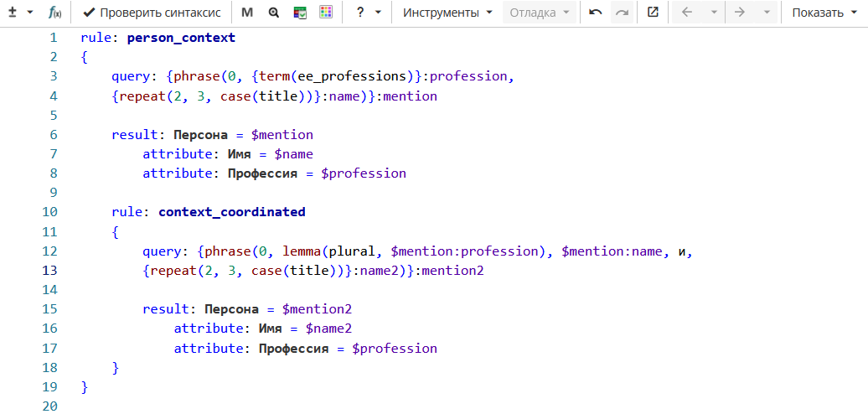This screenshot has height=414, width=868.
Task: Expand back navigation history dropdown
Action: click(714, 13)
